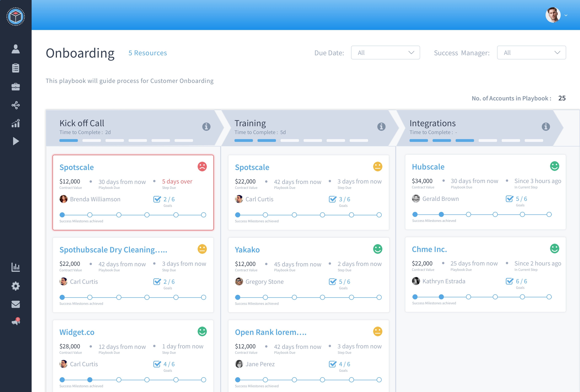Open the share nodes sidebar icon

coord(16,105)
